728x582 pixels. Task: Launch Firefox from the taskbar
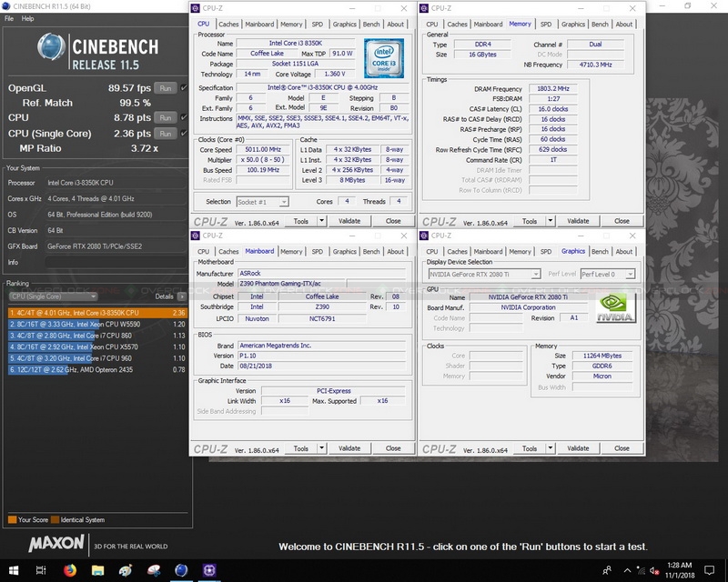click(x=70, y=570)
